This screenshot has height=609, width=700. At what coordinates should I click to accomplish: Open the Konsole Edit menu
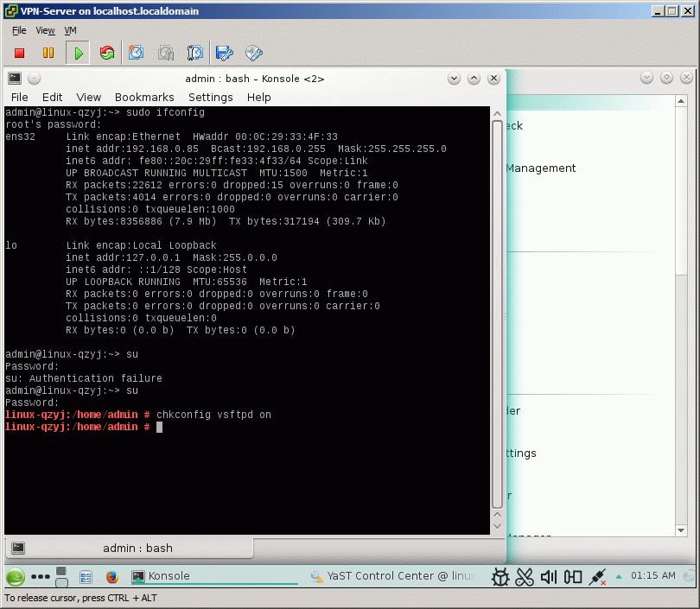point(52,98)
